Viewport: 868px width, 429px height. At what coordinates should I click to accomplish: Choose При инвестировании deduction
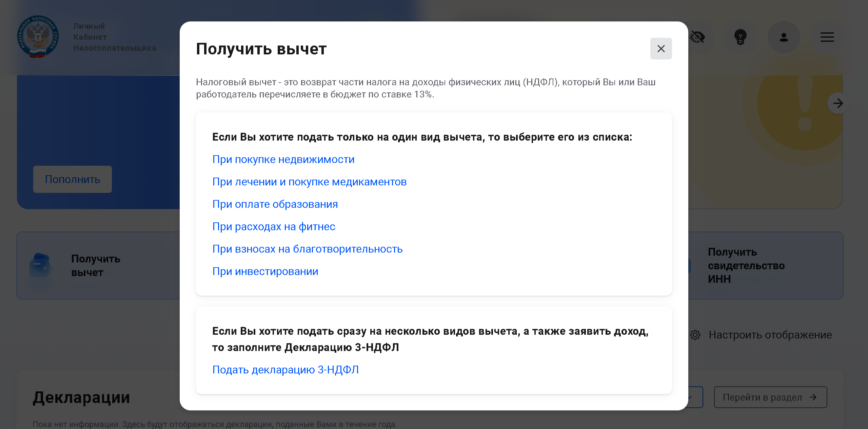265,271
